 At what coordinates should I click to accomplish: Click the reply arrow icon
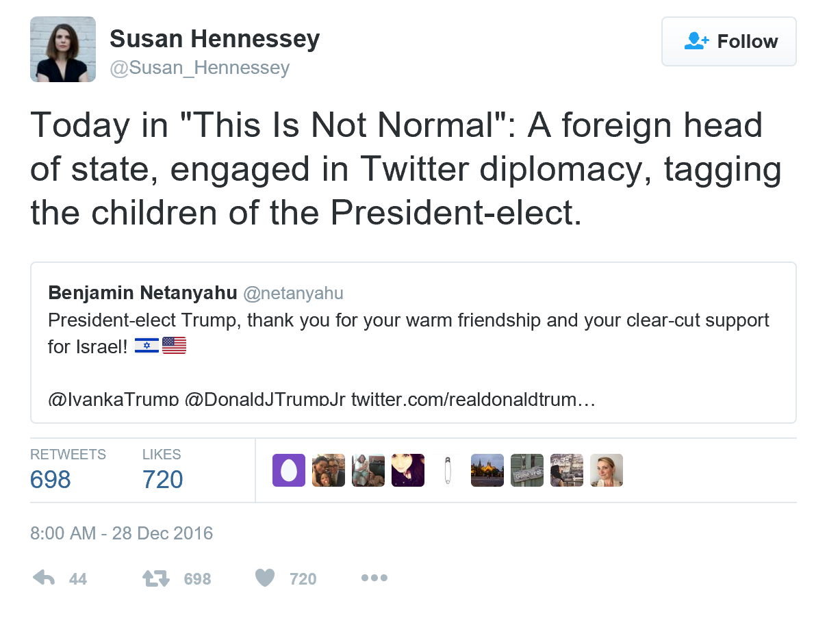pyautogui.click(x=44, y=578)
